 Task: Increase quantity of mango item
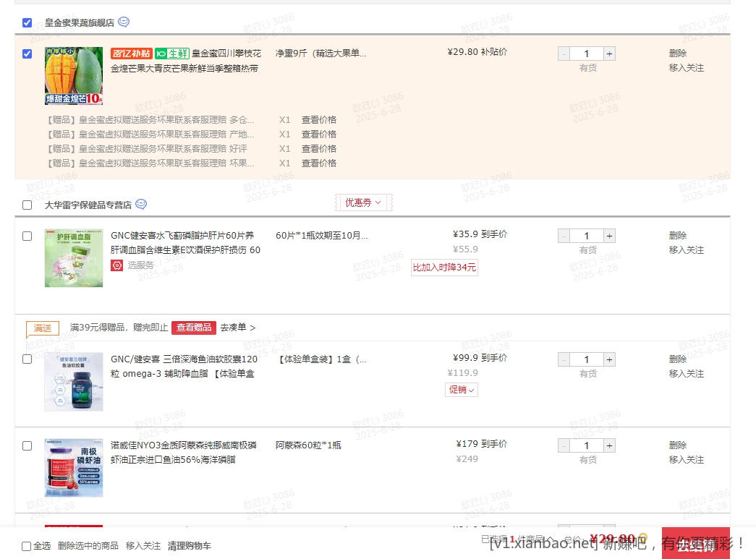(609, 54)
